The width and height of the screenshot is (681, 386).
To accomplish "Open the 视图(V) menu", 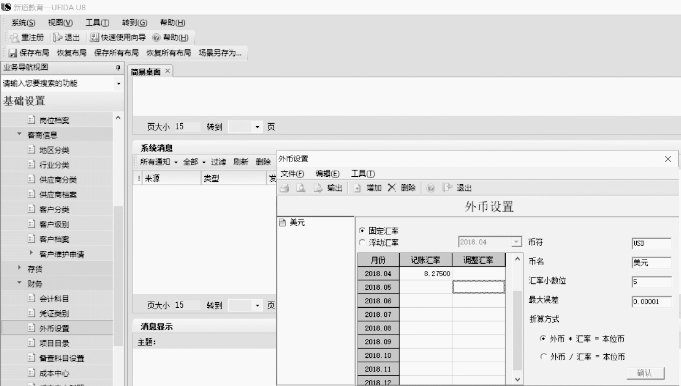I will [60, 23].
